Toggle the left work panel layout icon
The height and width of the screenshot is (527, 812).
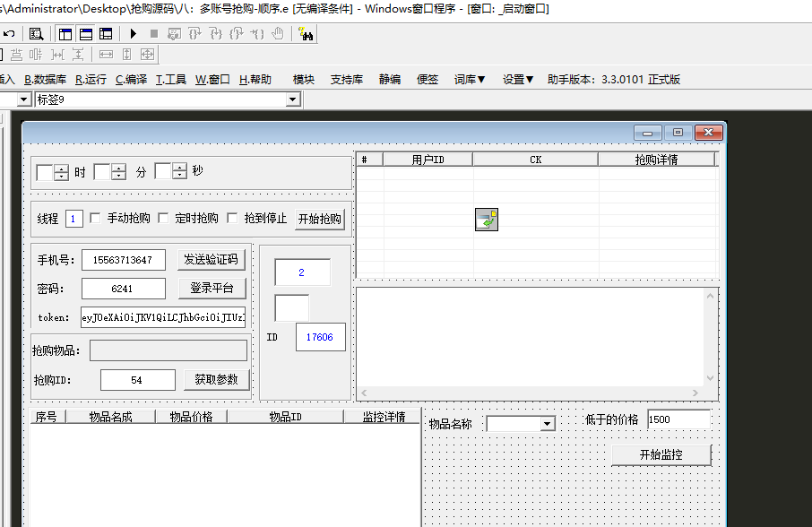pos(65,34)
